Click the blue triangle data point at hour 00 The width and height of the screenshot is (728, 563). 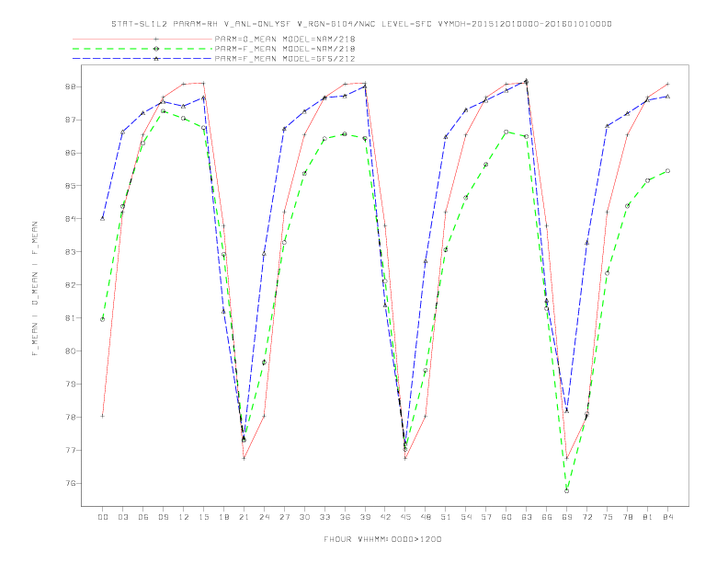103,218
